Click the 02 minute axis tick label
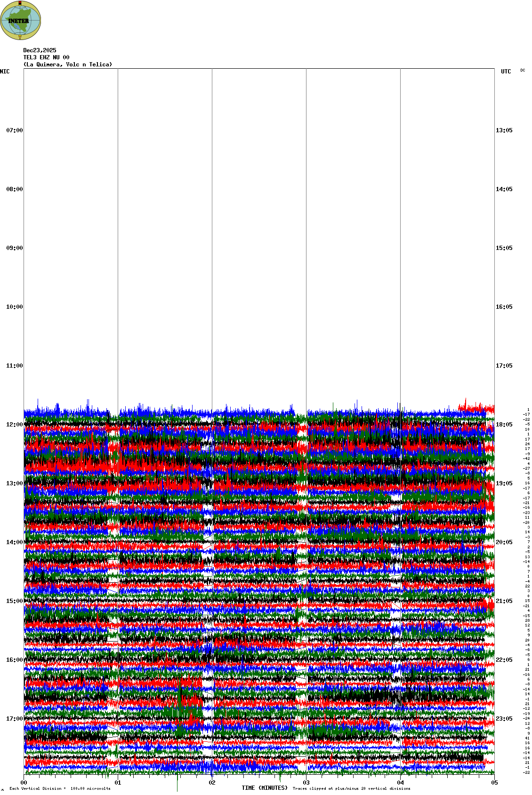The image size is (532, 795). (x=212, y=783)
